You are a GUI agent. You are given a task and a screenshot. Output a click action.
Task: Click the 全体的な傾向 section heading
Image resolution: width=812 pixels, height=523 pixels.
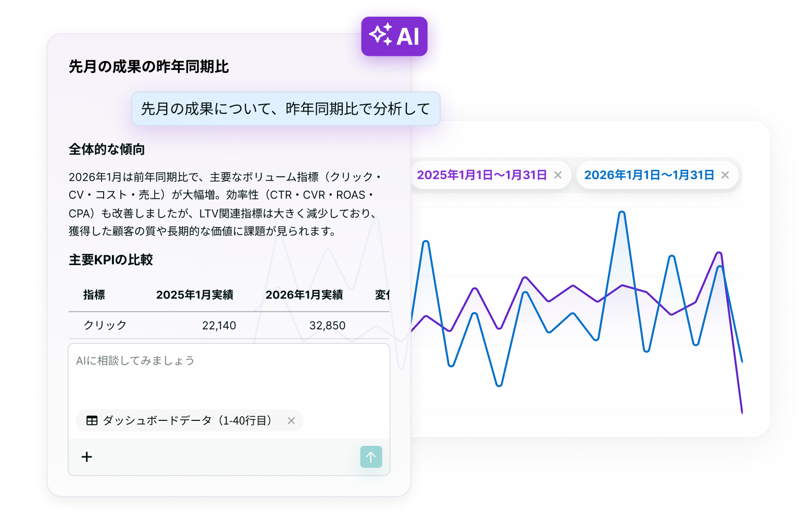pos(107,150)
